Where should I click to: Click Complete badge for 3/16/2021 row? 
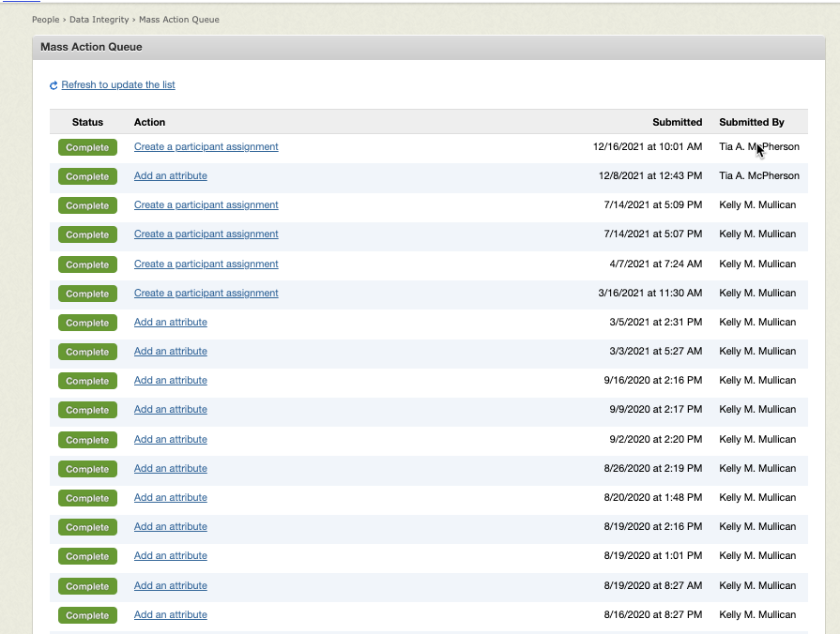point(87,294)
